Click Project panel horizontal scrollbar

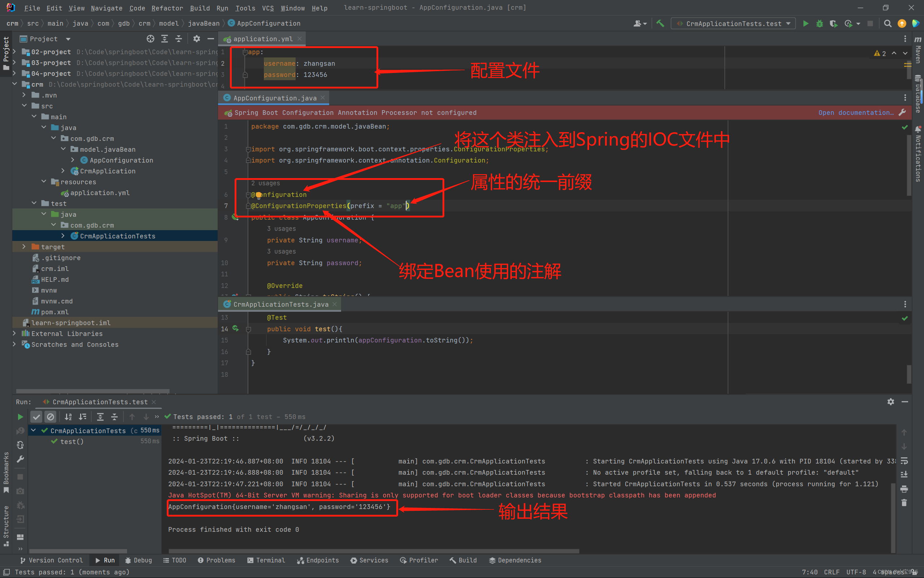92,391
